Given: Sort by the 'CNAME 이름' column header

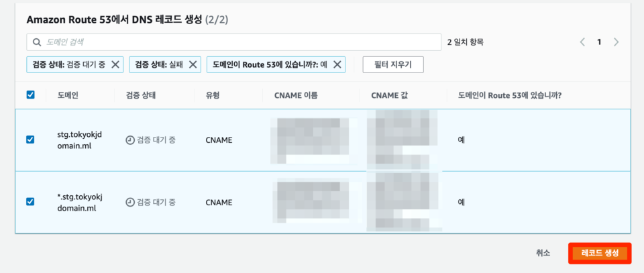Looking at the screenshot, I should [x=296, y=95].
